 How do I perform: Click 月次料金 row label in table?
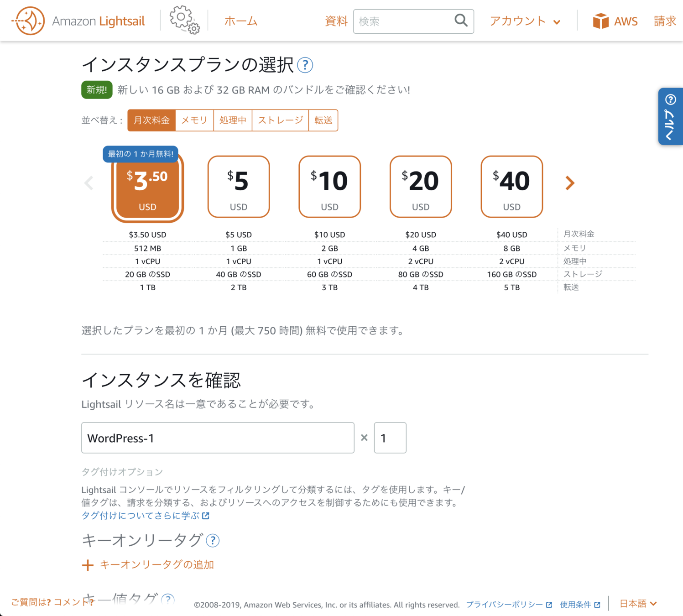pyautogui.click(x=579, y=234)
